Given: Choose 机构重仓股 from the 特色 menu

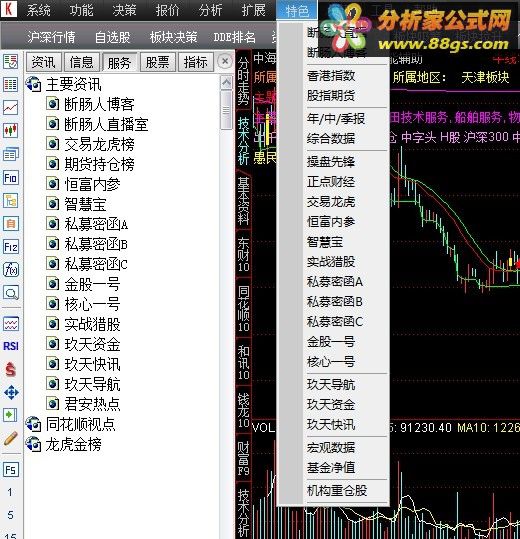Looking at the screenshot, I should point(337,491).
